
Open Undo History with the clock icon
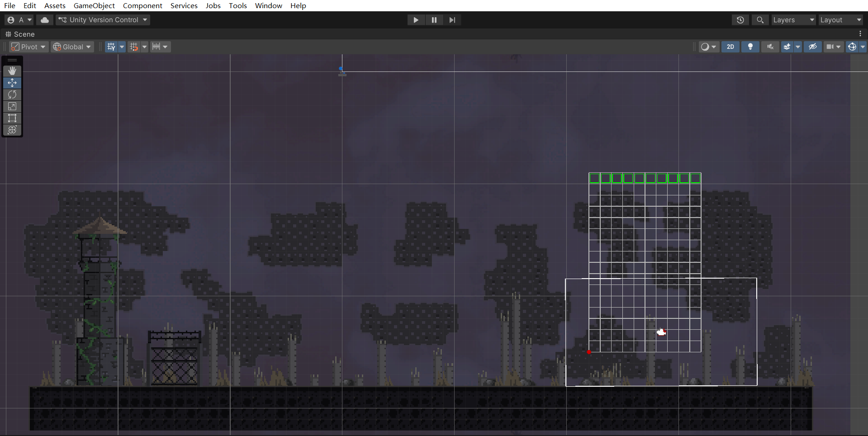click(740, 20)
